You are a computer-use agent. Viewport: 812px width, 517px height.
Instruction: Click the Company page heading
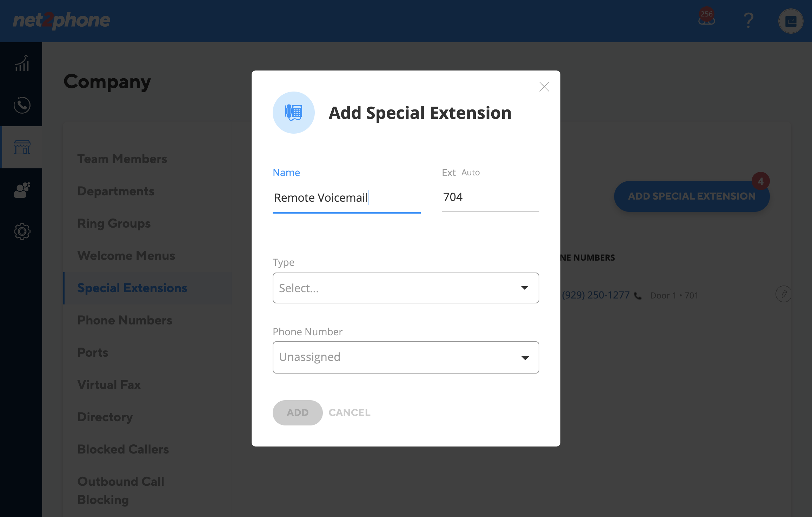107,82
